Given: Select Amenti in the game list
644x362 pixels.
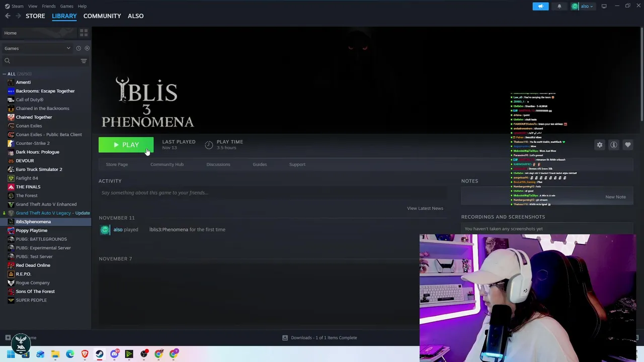Looking at the screenshot, I should click(x=23, y=82).
